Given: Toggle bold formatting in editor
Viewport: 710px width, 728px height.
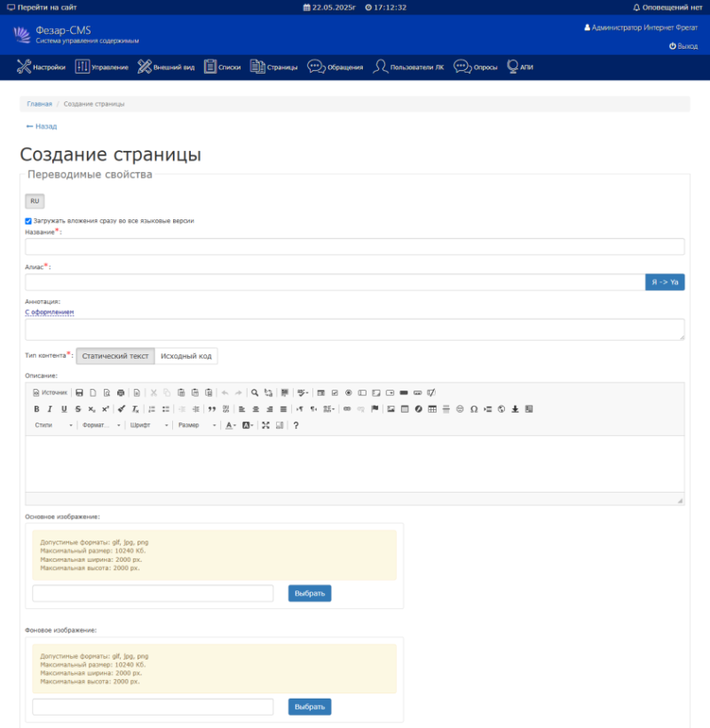Looking at the screenshot, I should coord(36,409).
